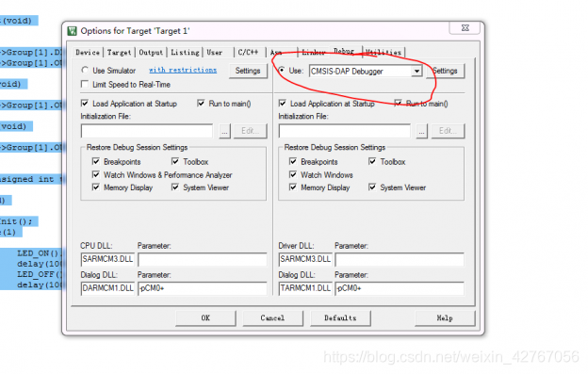Image resolution: width=588 pixels, height=374 pixels.
Task: Select the Use debugger radio button
Action: point(282,70)
